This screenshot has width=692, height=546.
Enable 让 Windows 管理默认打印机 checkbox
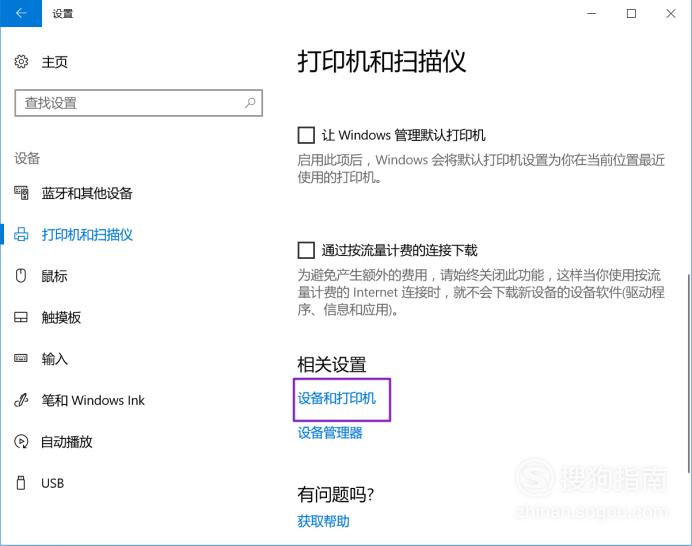306,135
